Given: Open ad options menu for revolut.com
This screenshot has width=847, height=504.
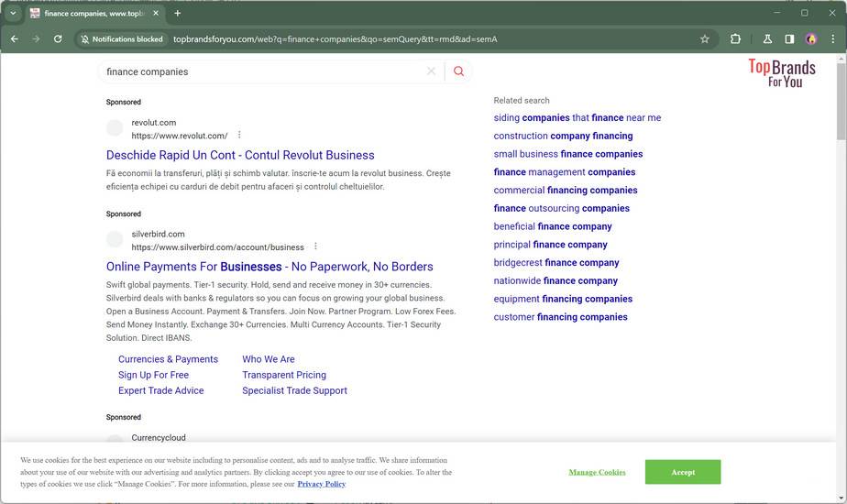Looking at the screenshot, I should click(x=239, y=135).
